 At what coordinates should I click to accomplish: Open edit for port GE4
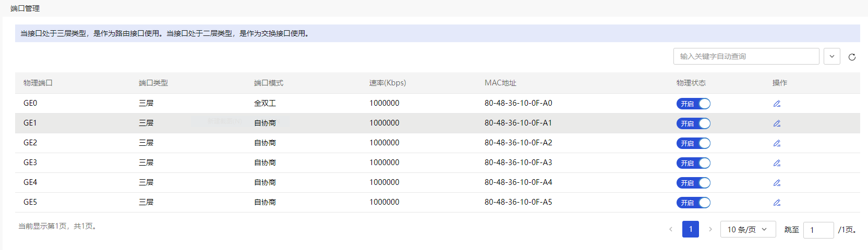[x=777, y=183]
